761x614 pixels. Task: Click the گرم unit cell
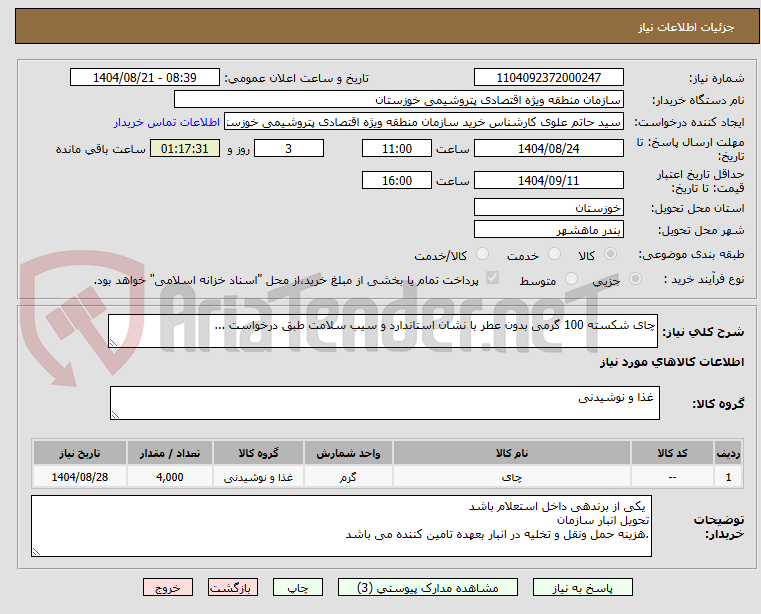[348, 477]
